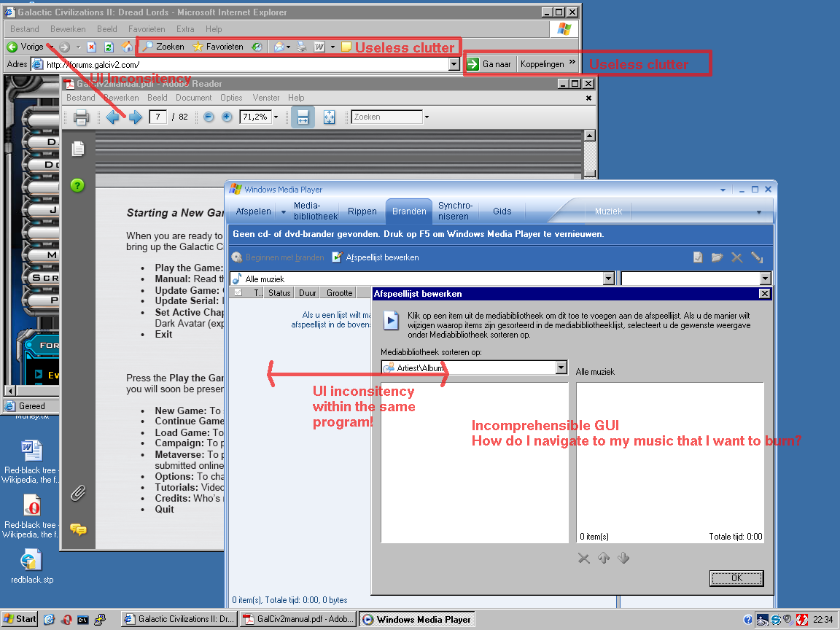Click the Vorige back button in Internet Explorer
The width and height of the screenshot is (840, 630).
[x=26, y=47]
